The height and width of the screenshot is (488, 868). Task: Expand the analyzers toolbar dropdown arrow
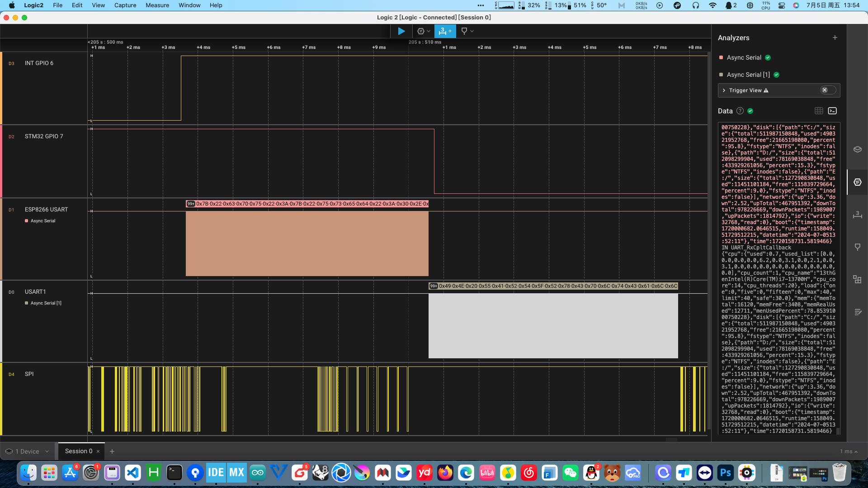tap(429, 31)
